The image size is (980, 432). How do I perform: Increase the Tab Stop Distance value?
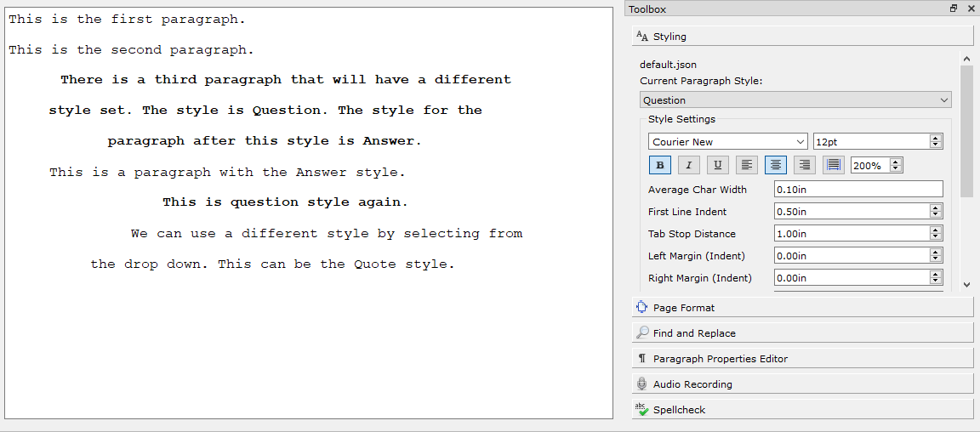pos(936,230)
